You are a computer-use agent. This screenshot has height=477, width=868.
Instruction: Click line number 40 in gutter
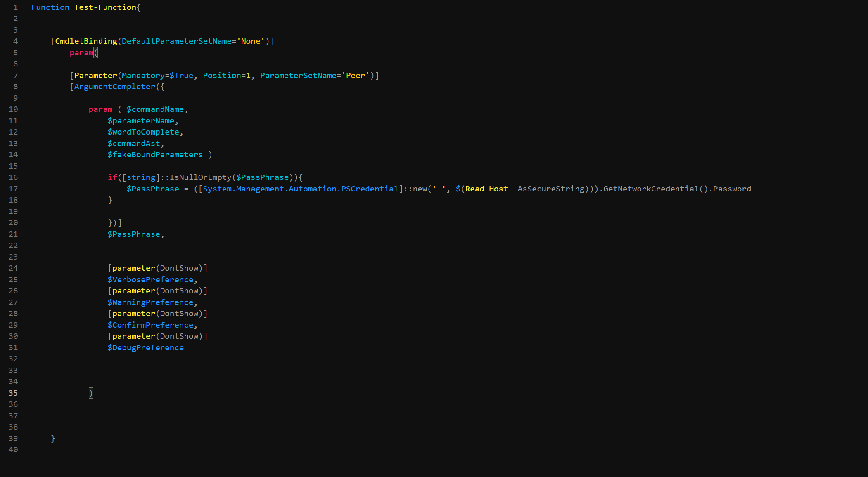pos(13,450)
